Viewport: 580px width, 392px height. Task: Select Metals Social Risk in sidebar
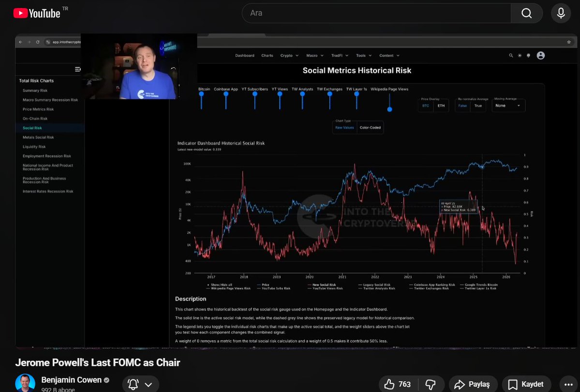click(38, 137)
